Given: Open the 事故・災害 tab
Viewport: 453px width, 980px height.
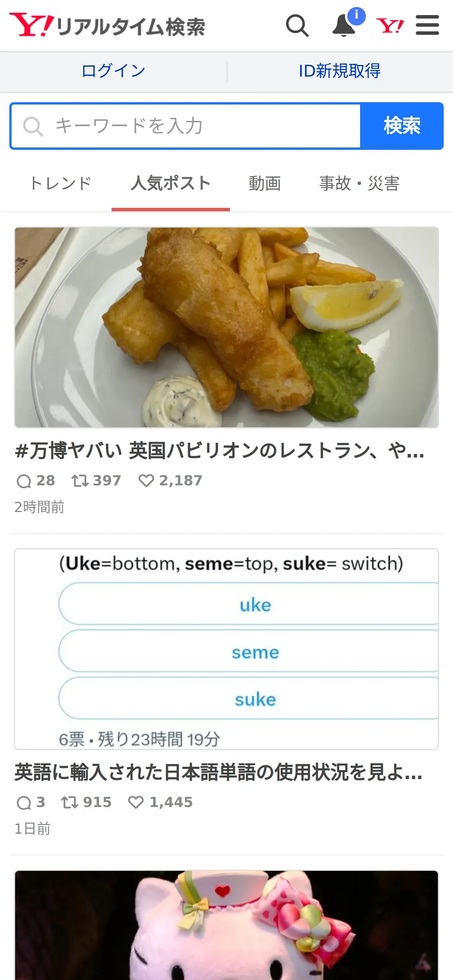Looking at the screenshot, I should [x=359, y=183].
